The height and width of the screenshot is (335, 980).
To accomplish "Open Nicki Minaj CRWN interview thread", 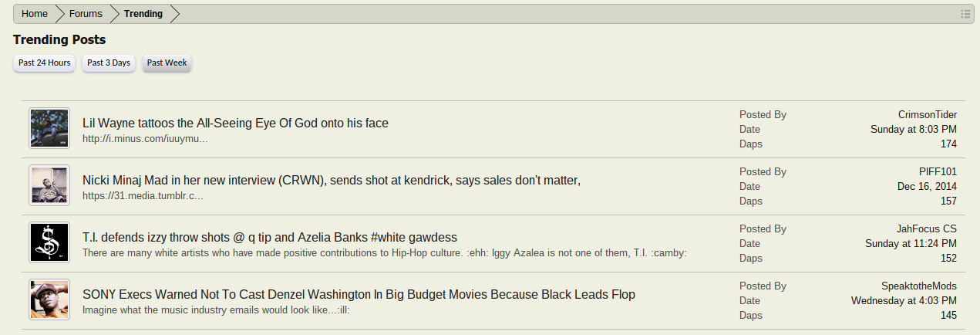I will [x=331, y=181].
